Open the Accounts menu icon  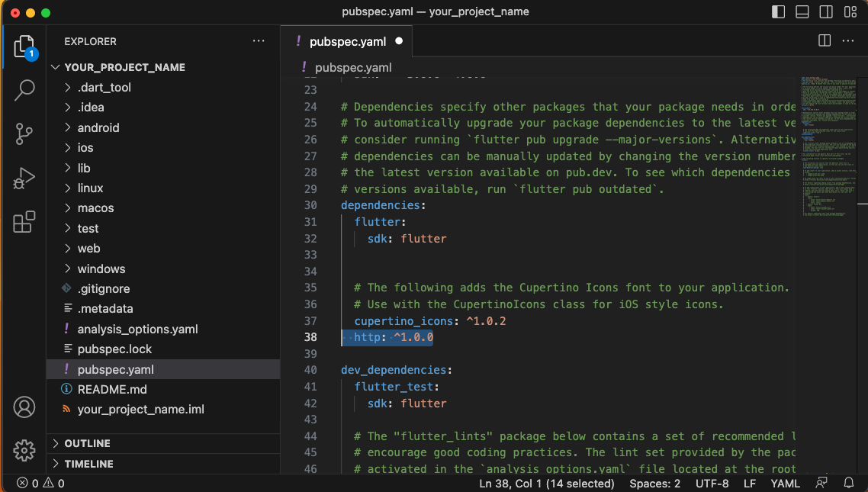click(24, 407)
